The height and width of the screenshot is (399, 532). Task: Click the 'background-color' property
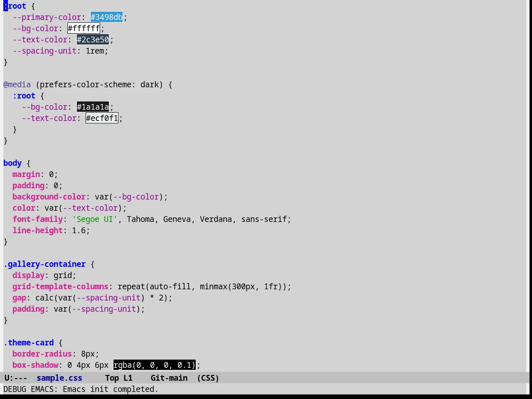(x=49, y=197)
